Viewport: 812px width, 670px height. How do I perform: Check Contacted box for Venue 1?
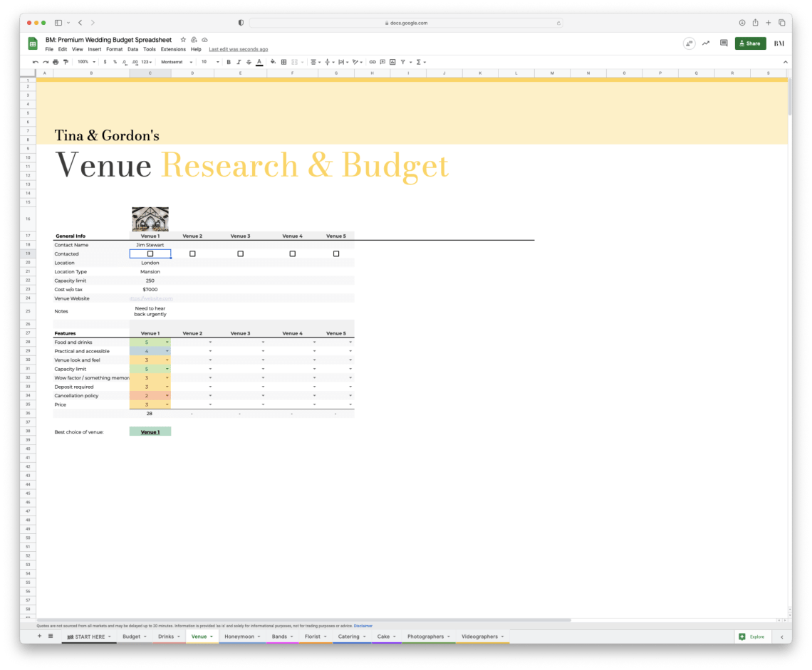150,253
